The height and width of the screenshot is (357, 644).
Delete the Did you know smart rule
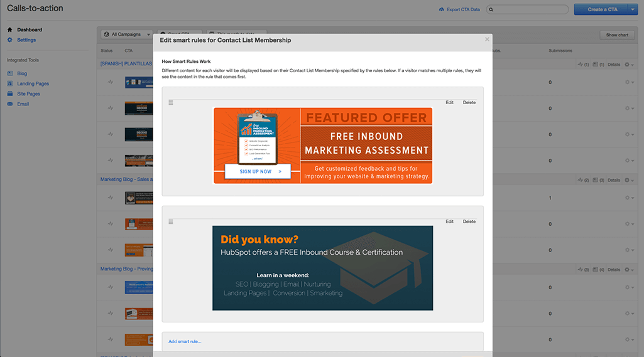[x=469, y=221]
